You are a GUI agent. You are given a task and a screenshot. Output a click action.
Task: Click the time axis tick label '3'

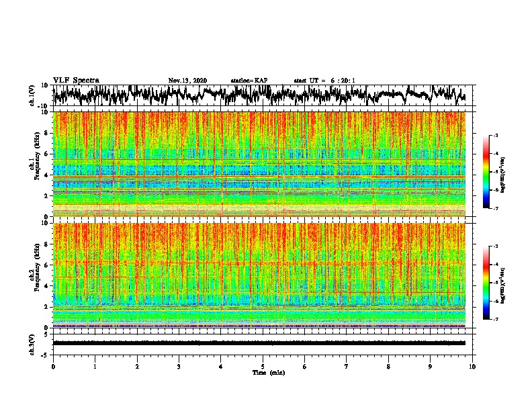coord(179,367)
